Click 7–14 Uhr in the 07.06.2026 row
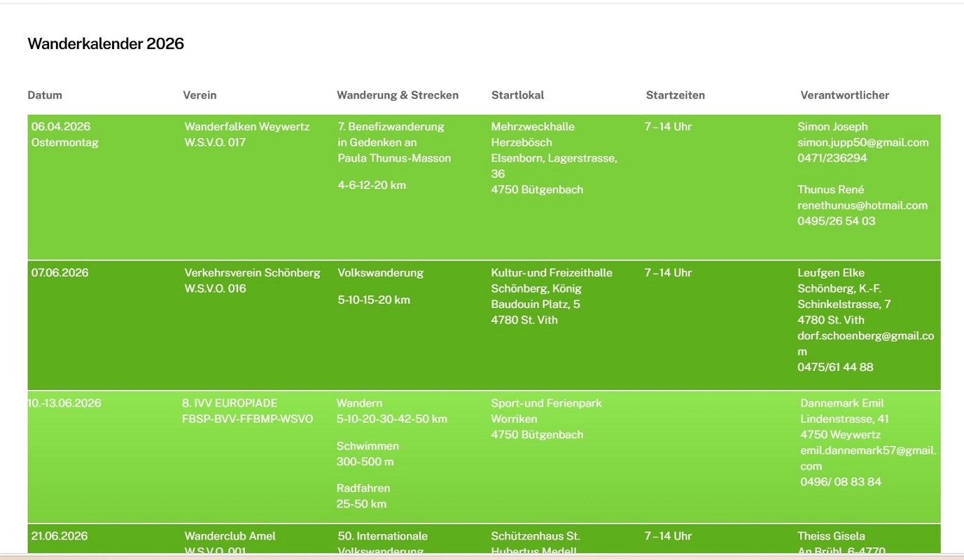964x560 pixels. tap(668, 273)
